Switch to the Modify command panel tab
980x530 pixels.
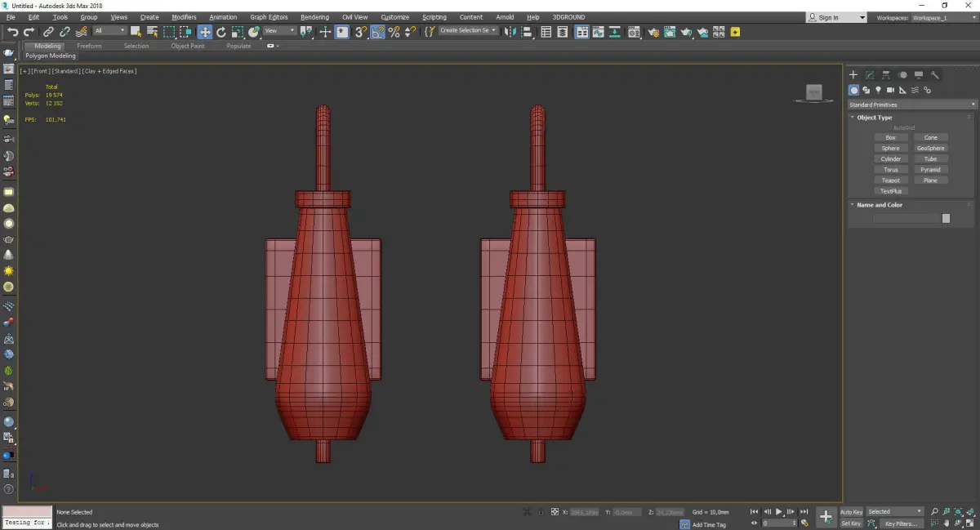point(870,74)
